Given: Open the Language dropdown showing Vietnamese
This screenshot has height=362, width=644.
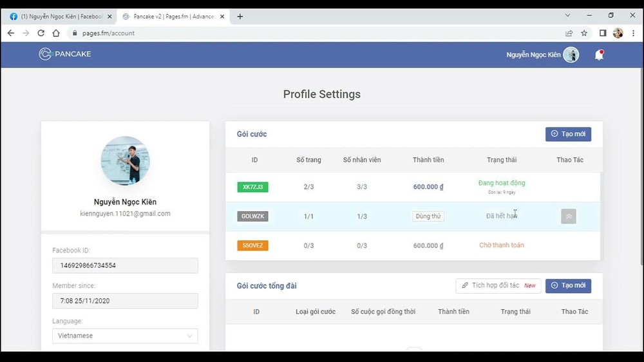Looking at the screenshot, I should (125, 336).
